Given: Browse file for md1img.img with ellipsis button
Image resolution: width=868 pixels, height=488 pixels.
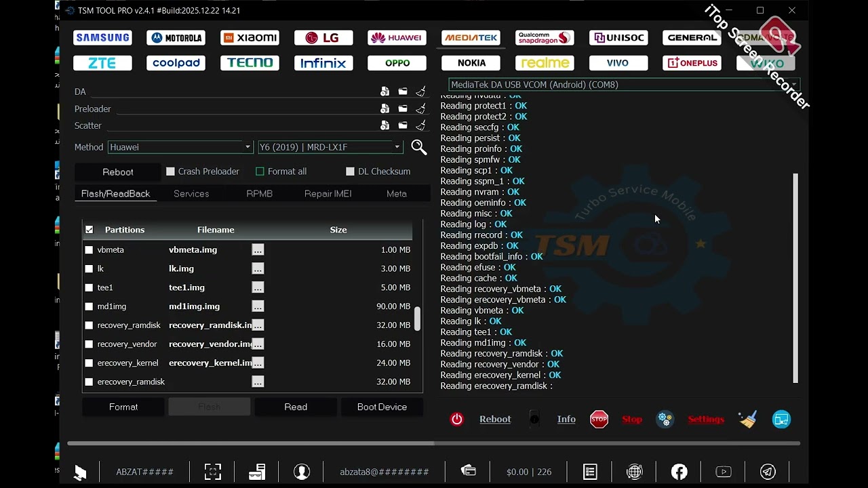Looking at the screenshot, I should point(258,306).
